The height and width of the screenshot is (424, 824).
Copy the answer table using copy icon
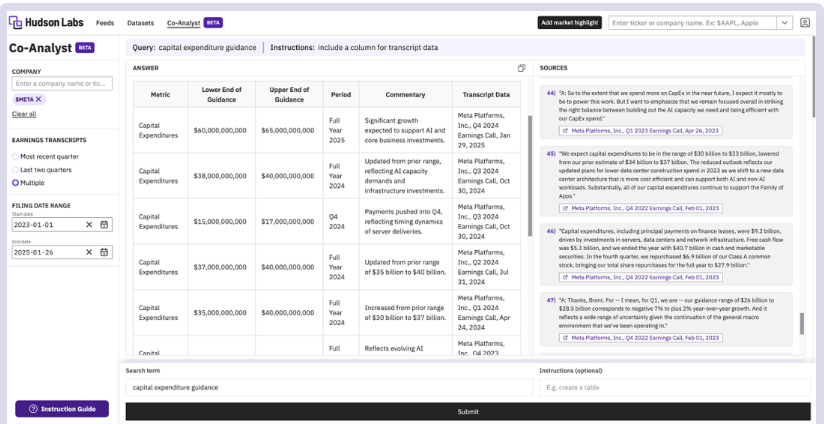(x=521, y=68)
